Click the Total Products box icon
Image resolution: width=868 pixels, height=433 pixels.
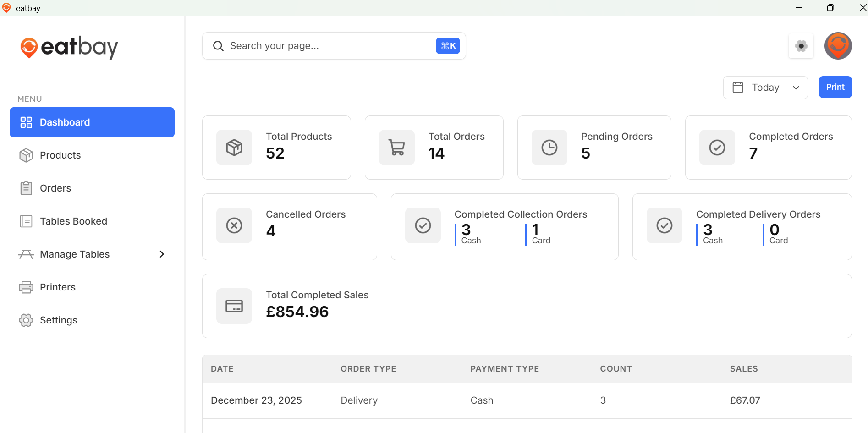pos(234,148)
